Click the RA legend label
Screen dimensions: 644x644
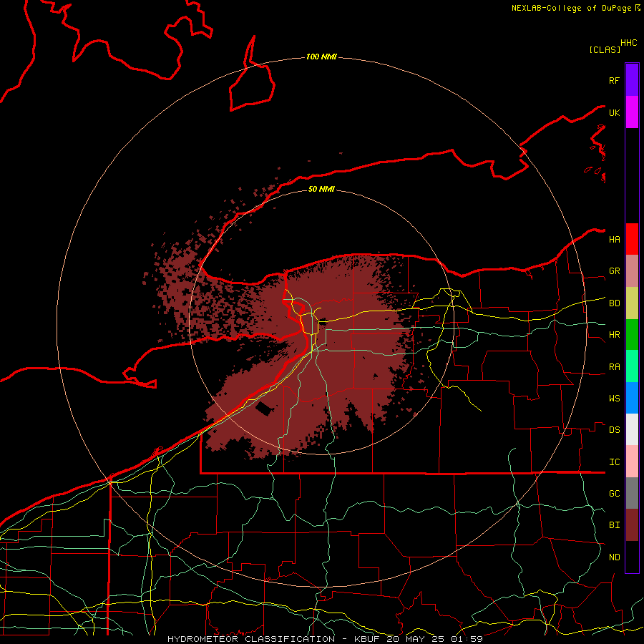(x=615, y=367)
